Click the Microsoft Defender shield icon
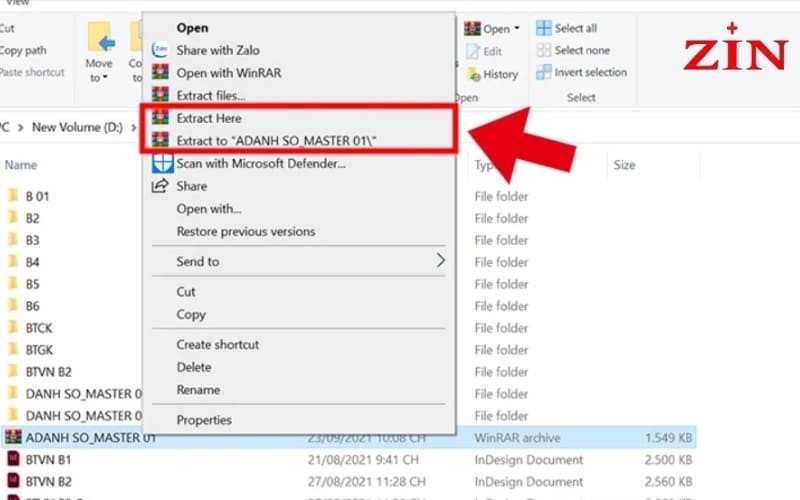Viewport: 800px width, 500px height. 160,164
